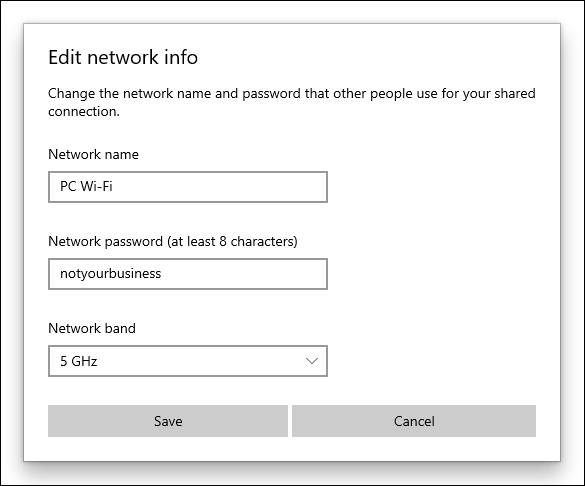The width and height of the screenshot is (585, 486).
Task: Click the 5 GHz text in band selector
Action: click(79, 361)
